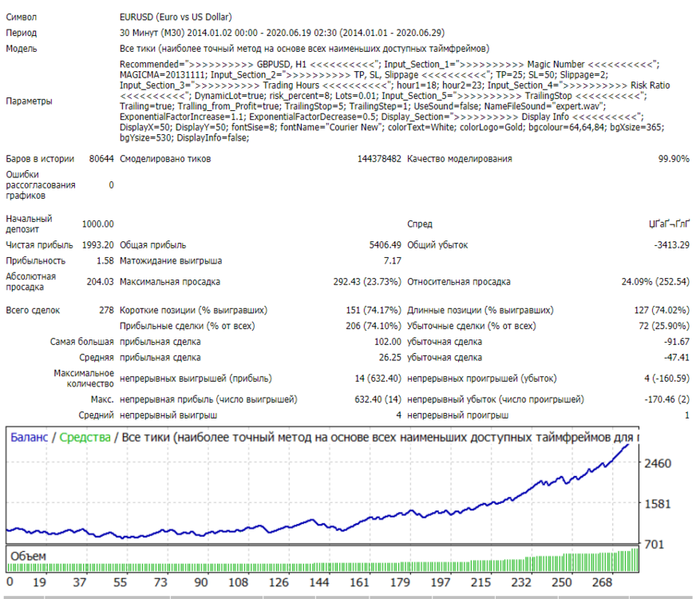Click the consecutive losses value 4 (-160.59)
The width and height of the screenshot is (700, 599).
(x=666, y=379)
